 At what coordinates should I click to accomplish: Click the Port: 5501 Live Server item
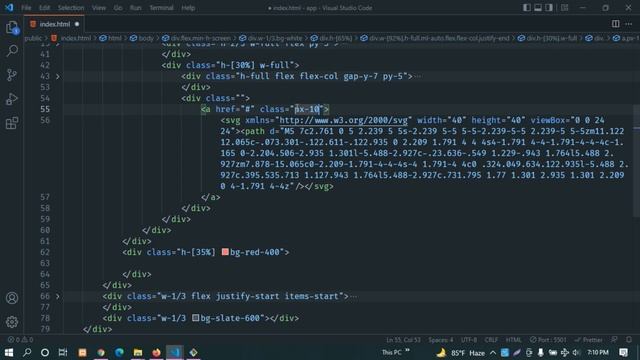[548, 340]
